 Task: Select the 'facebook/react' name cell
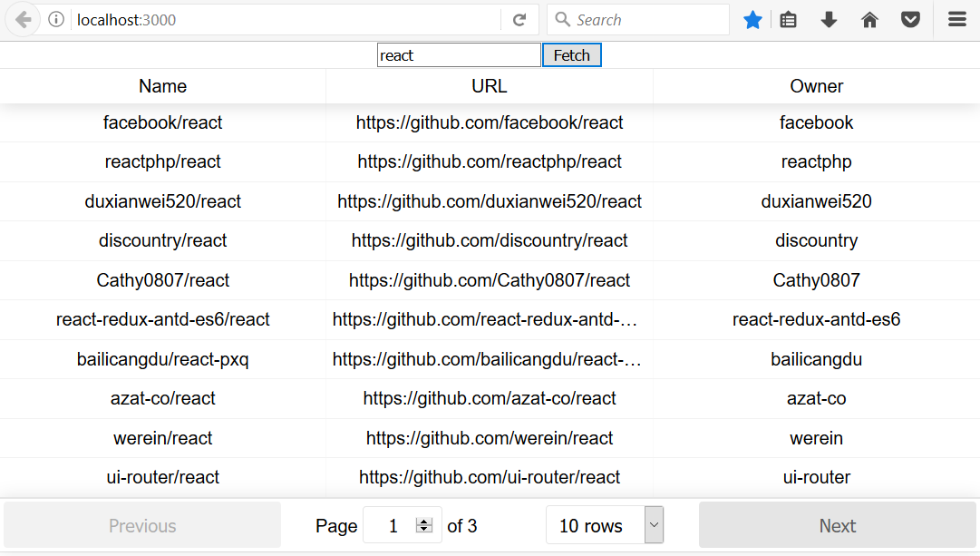click(x=163, y=122)
